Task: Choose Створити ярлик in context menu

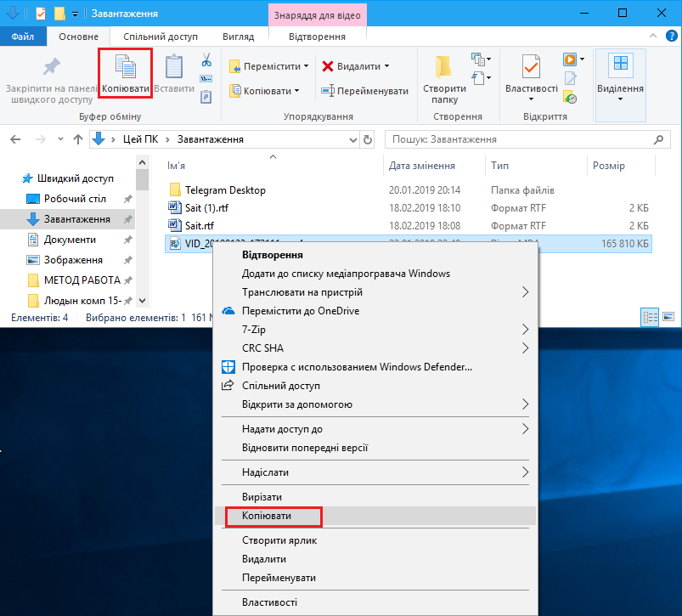Action: point(375,540)
